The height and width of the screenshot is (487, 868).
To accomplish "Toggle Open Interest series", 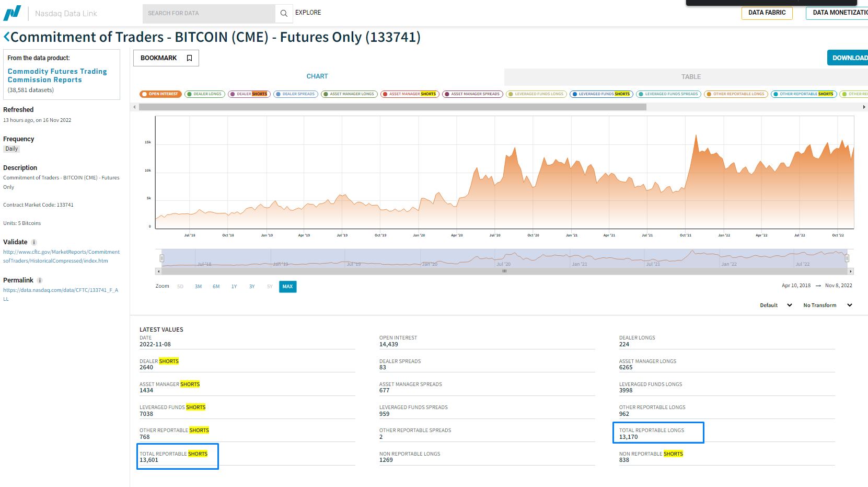I will coord(160,94).
